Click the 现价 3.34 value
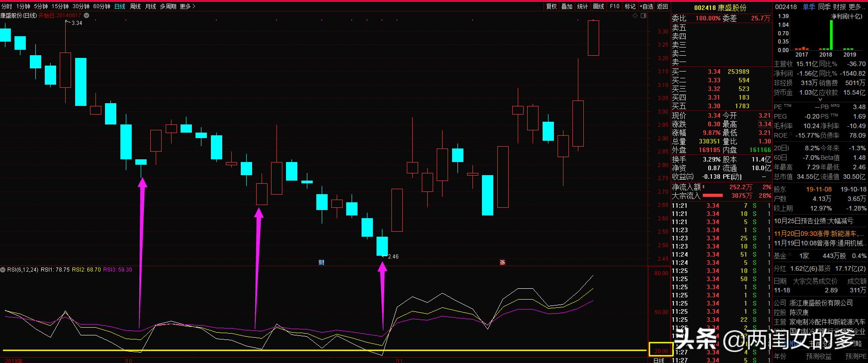Viewport: 868px width, 363px height. pos(714,115)
